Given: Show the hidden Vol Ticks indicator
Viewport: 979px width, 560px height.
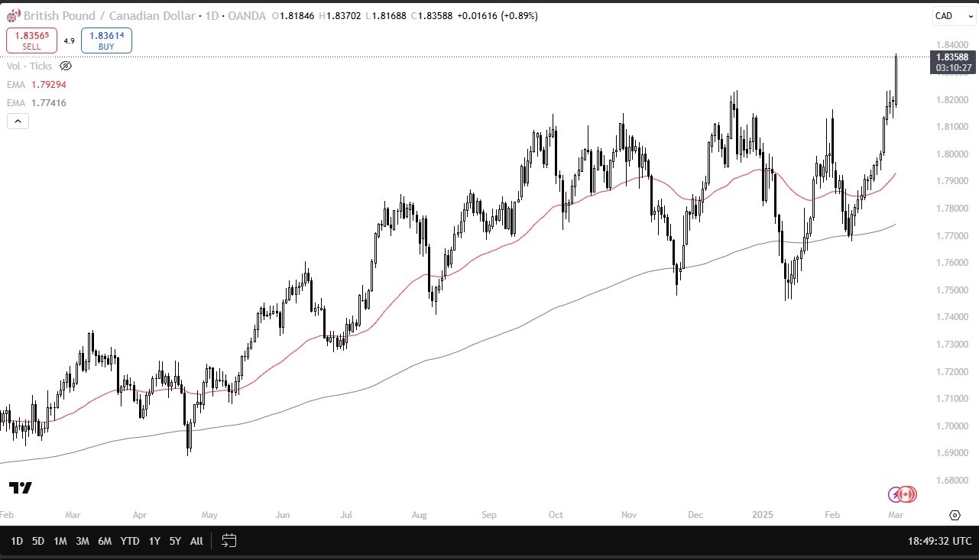Looking at the screenshot, I should (x=66, y=66).
